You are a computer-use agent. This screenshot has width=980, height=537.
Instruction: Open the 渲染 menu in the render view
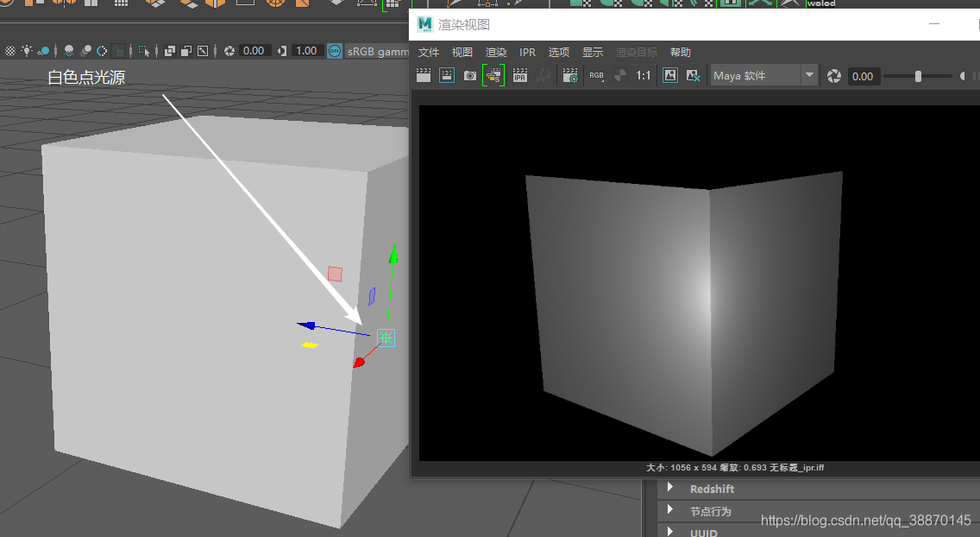[496, 53]
